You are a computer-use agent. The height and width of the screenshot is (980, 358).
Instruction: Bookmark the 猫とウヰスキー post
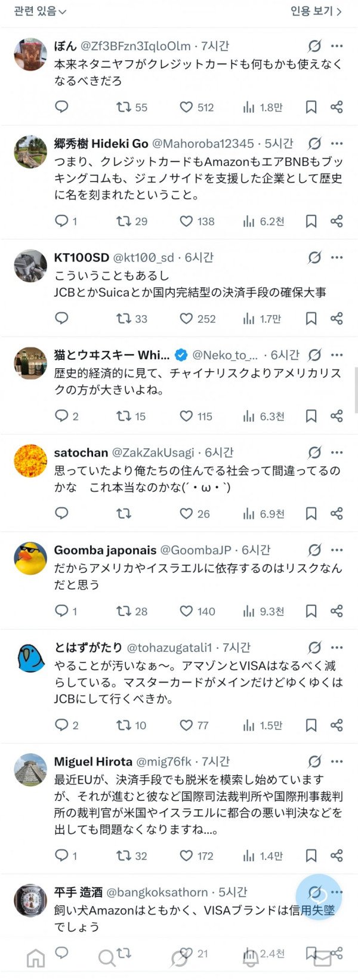click(x=311, y=416)
